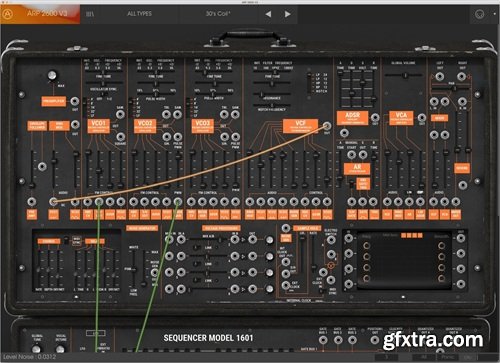Select the VCA module label
This screenshot has width=500, height=363.
tap(401, 118)
